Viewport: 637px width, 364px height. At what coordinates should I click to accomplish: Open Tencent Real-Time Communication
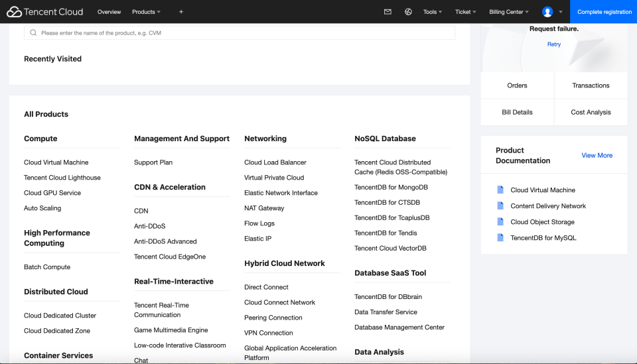tap(161, 310)
